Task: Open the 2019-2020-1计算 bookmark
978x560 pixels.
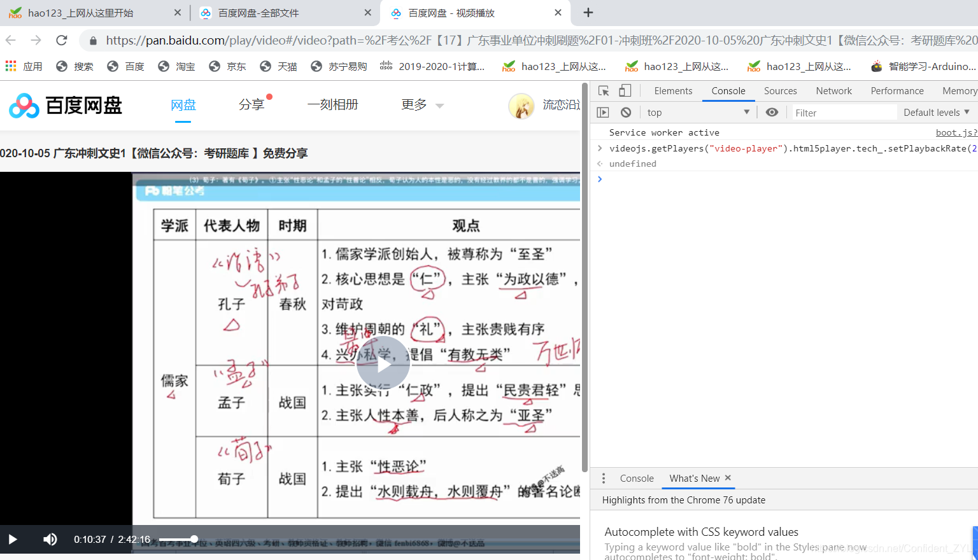Action: point(432,66)
